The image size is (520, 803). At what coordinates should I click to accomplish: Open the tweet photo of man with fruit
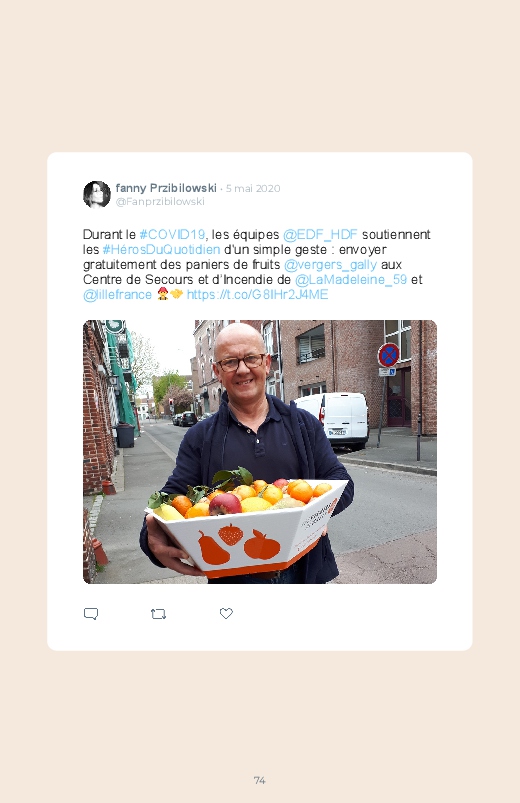(260, 452)
